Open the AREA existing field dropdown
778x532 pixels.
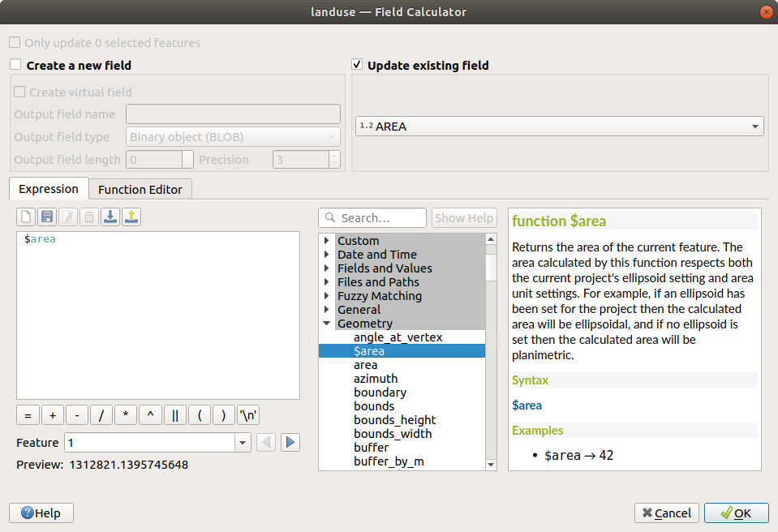coord(559,127)
